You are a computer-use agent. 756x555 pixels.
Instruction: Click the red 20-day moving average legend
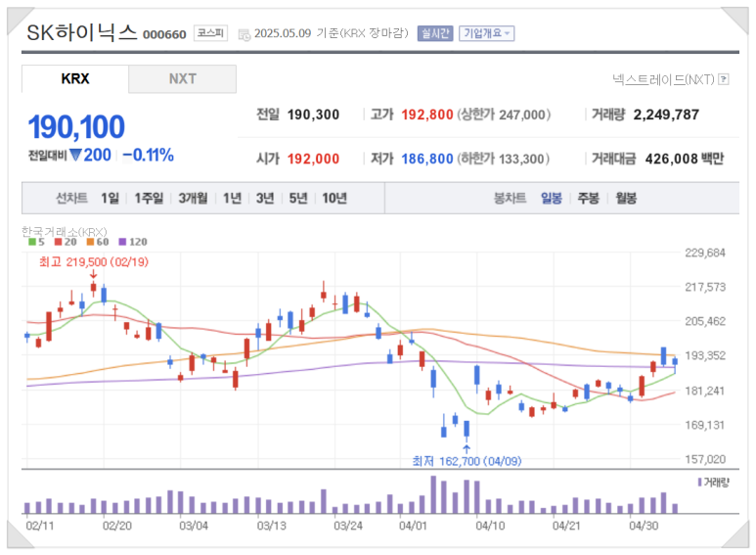(x=66, y=242)
